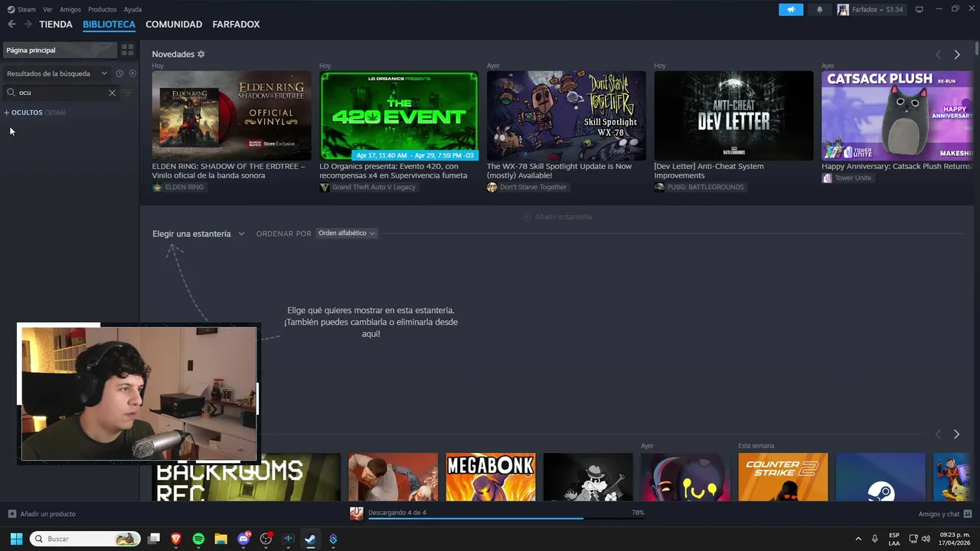Show hidden tray icons chevron
This screenshot has width=980, height=551.
click(858, 539)
